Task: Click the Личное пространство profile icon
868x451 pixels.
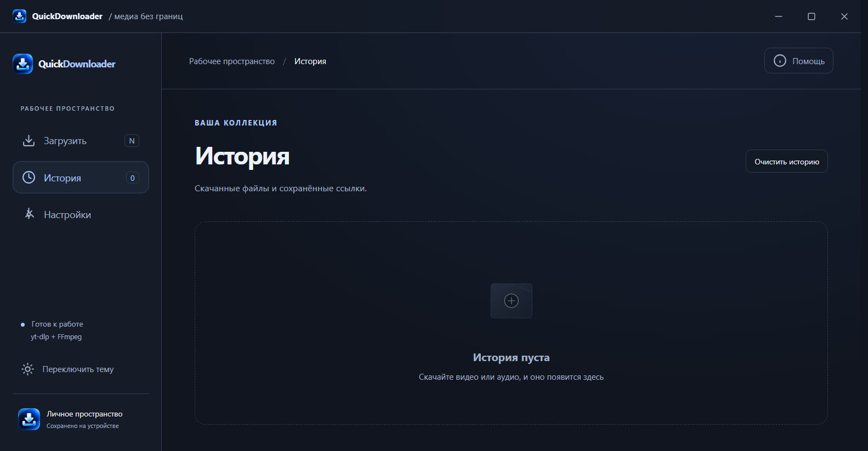Action: click(x=29, y=419)
